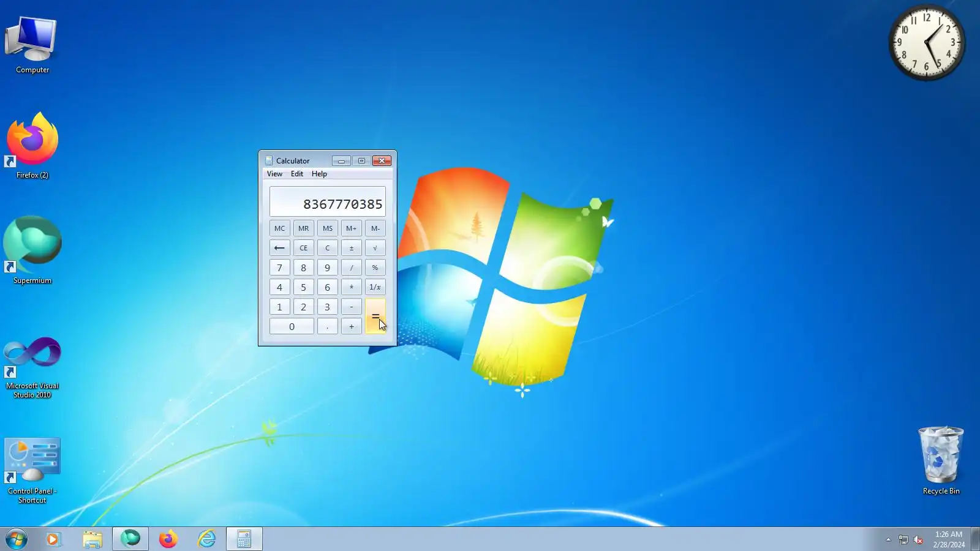The image size is (980, 551).
Task: Click the digit 9 button
Action: [328, 268]
